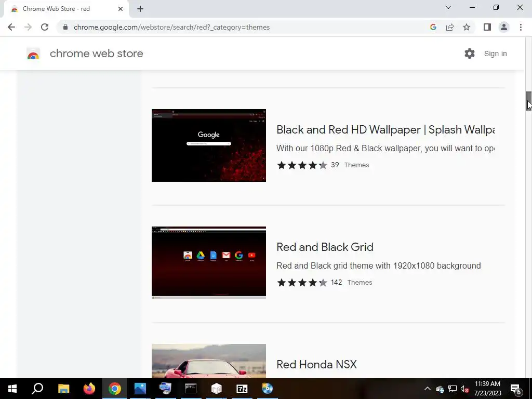Click Sign in link

495,54
